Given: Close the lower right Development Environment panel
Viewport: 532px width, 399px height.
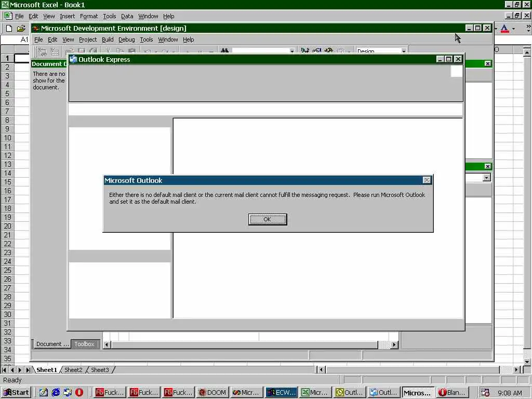Looking at the screenshot, I should [x=487, y=166].
